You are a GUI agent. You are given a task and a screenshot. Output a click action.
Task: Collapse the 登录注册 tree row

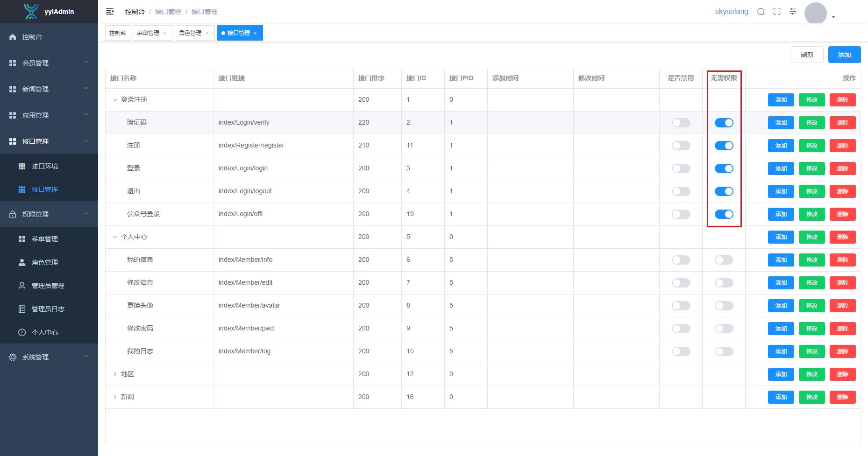click(x=115, y=100)
